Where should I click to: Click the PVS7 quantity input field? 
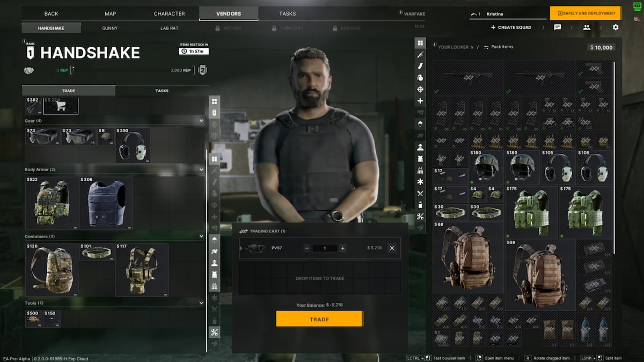(324, 248)
